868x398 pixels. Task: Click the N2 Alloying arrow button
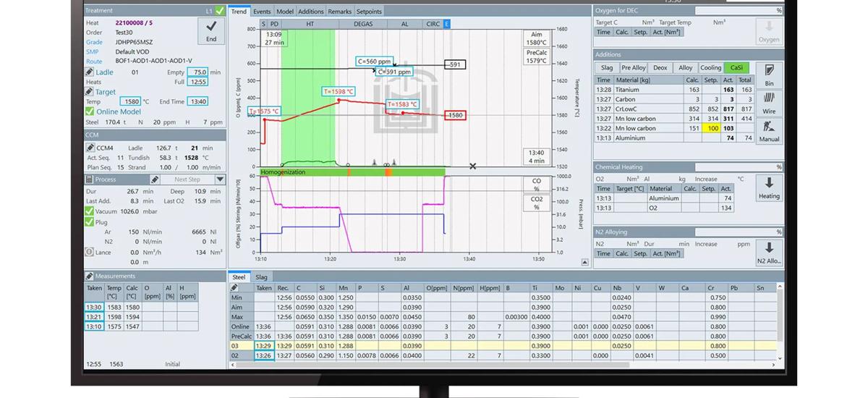[x=769, y=252]
